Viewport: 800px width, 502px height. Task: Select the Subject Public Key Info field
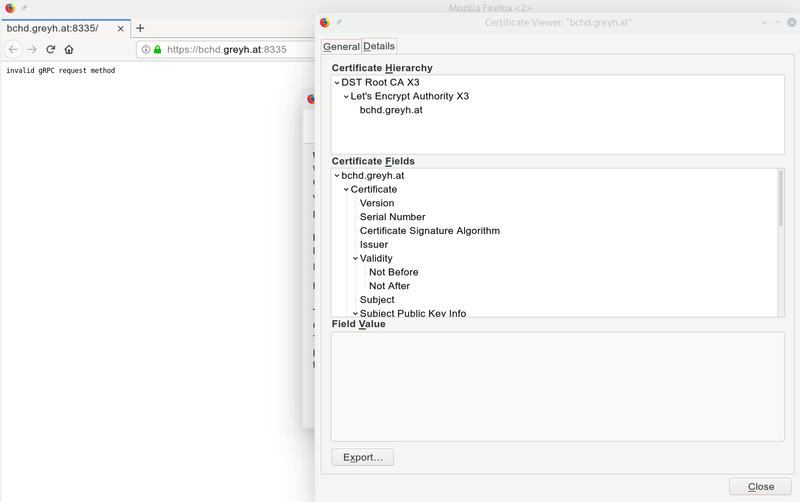(413, 313)
